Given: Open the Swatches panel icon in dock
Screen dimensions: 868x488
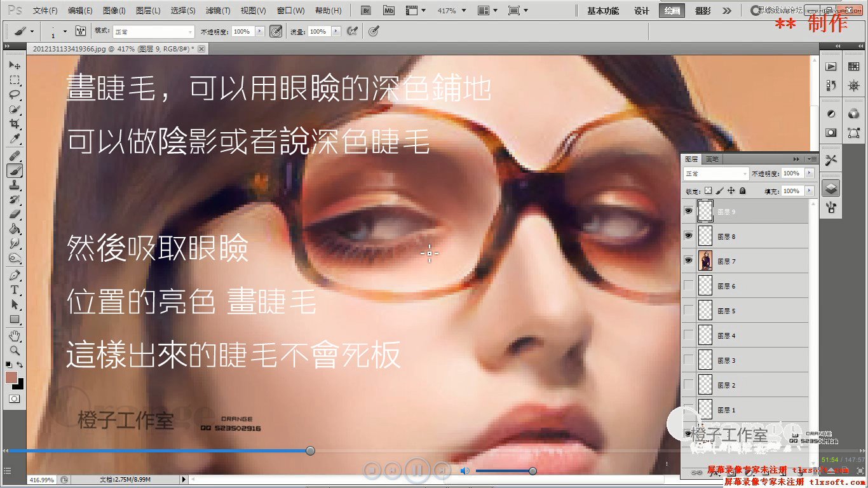Looking at the screenshot, I should point(853,67).
